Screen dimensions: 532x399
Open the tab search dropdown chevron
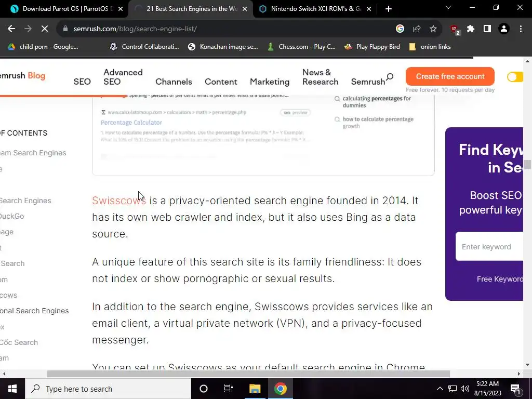pyautogui.click(x=448, y=7)
